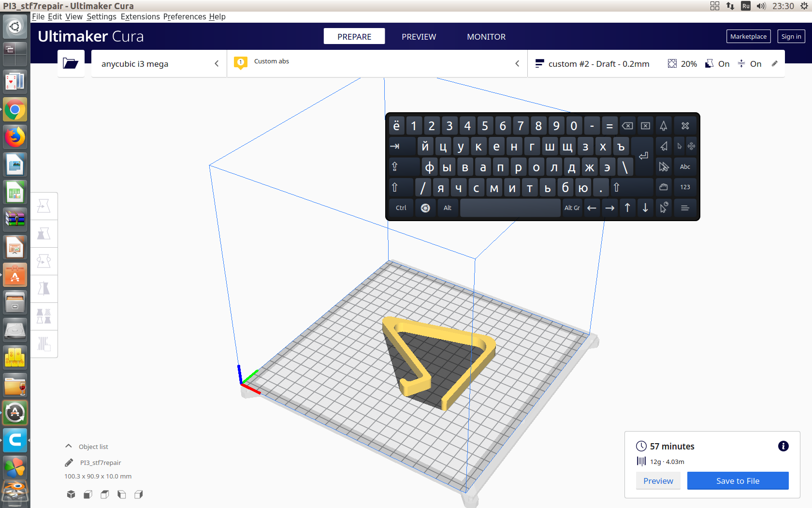Toggle the 123 number-pad layer key

tap(685, 187)
